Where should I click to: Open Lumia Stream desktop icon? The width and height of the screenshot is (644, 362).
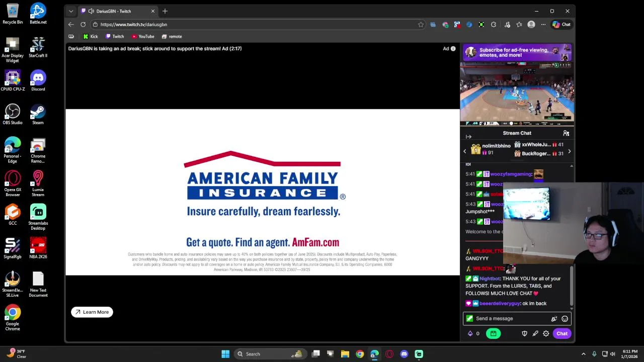38,184
